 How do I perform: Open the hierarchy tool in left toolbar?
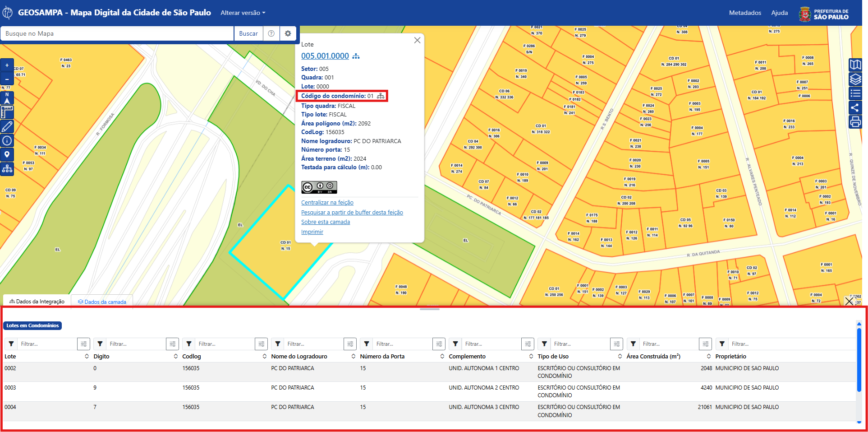pos(7,169)
